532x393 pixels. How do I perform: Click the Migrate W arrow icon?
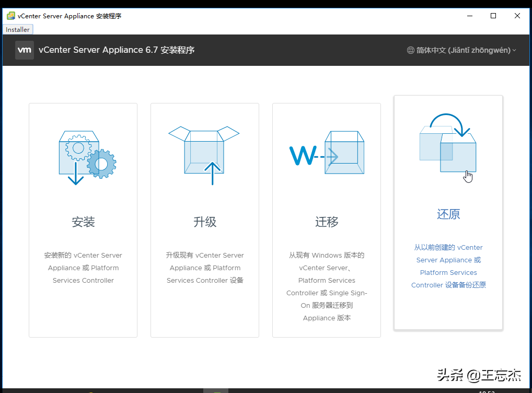pos(327,153)
